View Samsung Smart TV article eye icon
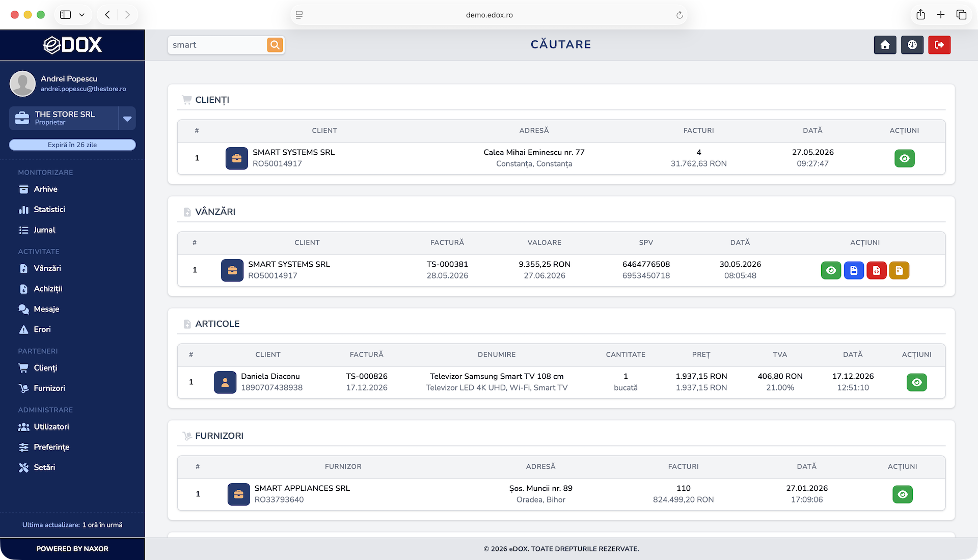 pos(916,382)
